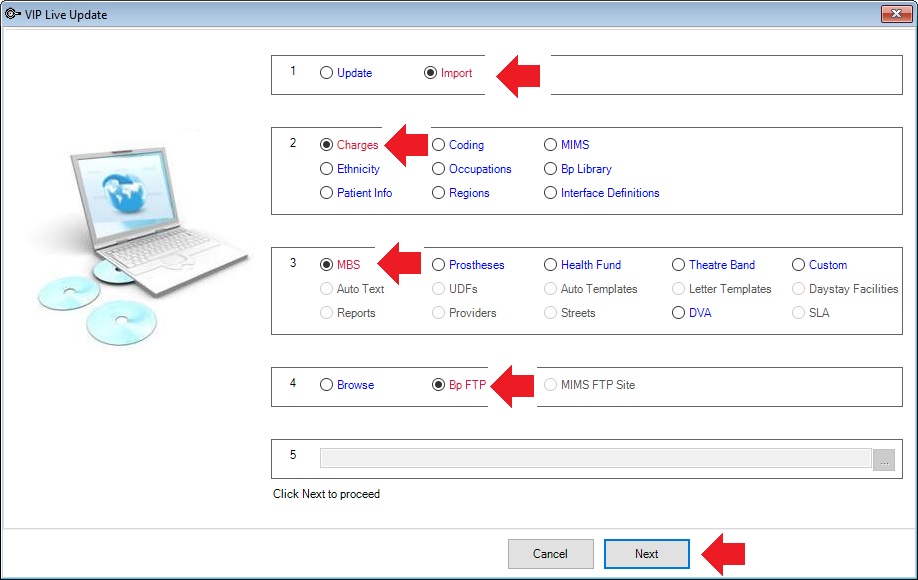Choose the Regions radio button
918x580 pixels.
coord(460,193)
